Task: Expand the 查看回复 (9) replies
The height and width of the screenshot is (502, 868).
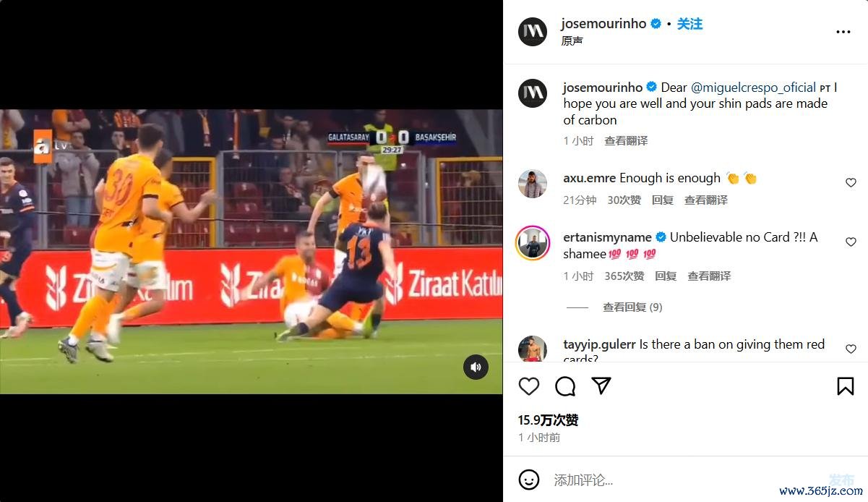Action: pyautogui.click(x=632, y=307)
